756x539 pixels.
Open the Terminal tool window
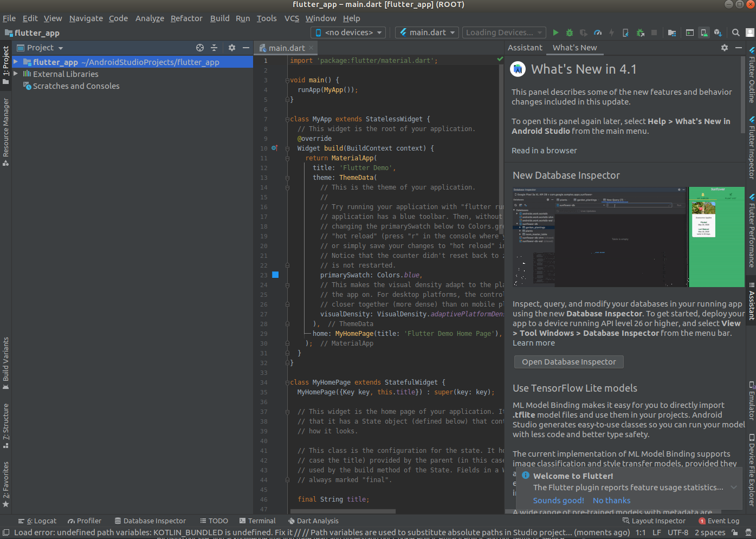click(258, 521)
